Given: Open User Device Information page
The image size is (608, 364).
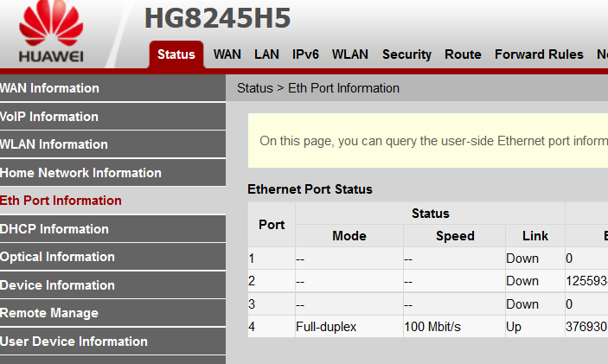Looking at the screenshot, I should (112, 342).
